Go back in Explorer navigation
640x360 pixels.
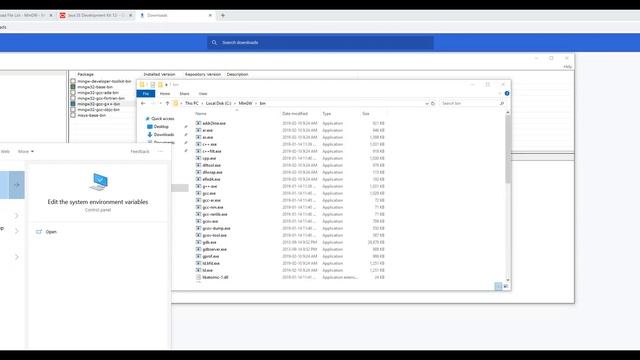tap(143, 104)
